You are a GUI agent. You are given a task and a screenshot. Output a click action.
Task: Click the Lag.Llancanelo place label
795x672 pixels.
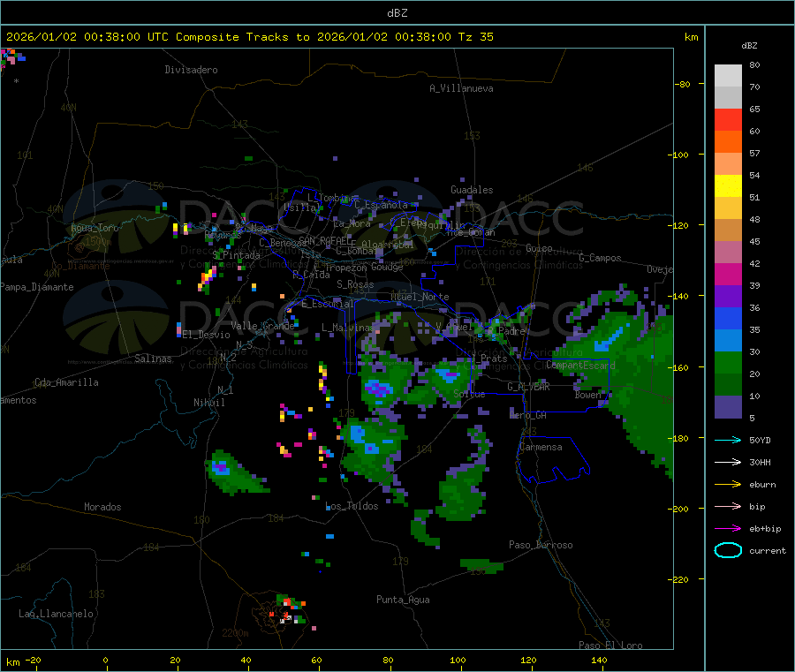click(57, 614)
